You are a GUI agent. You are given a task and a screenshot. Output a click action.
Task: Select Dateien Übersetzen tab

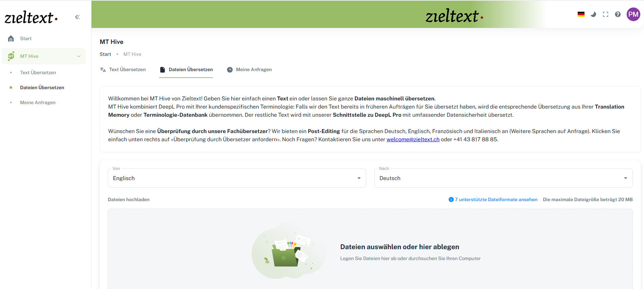186,69
